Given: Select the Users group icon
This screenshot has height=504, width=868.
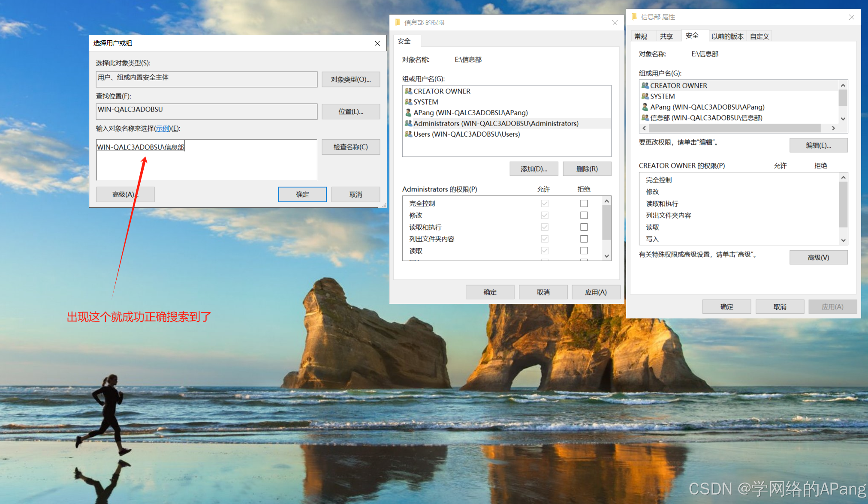Looking at the screenshot, I should tap(408, 134).
